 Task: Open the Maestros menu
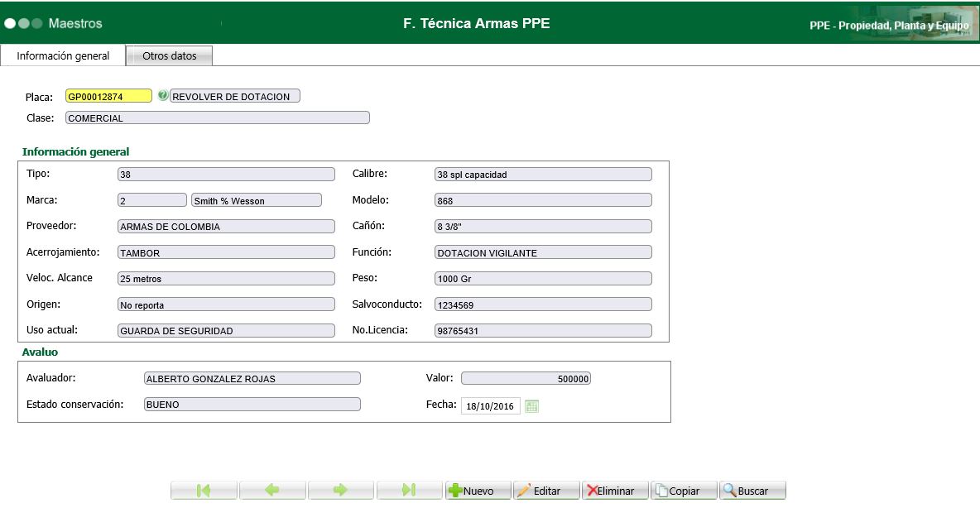(75, 24)
